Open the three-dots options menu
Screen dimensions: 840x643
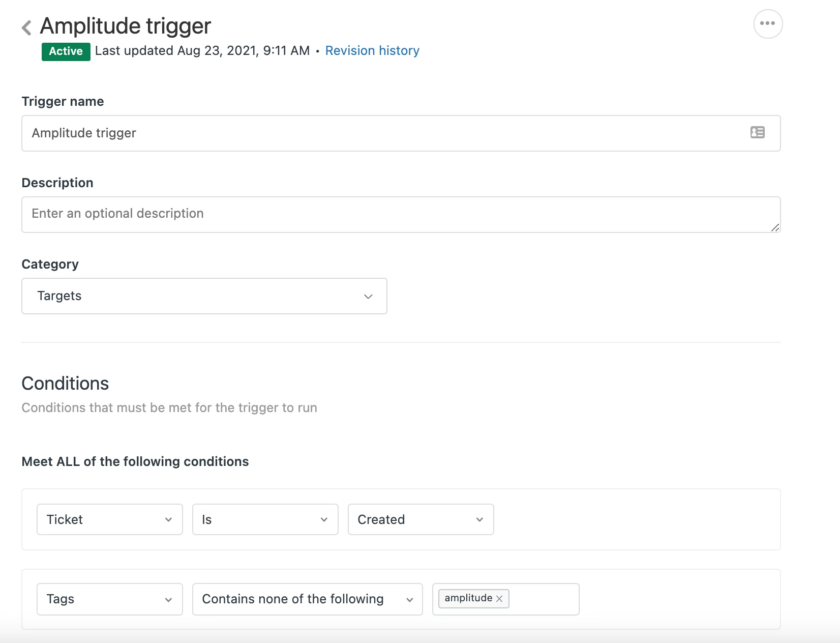(x=768, y=23)
